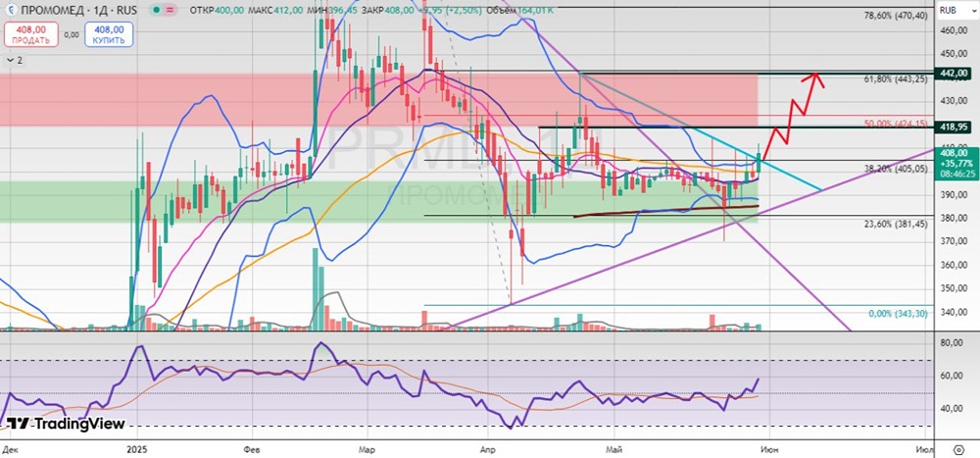Screen dimensions: 980x458
Task: Click the 460,00 price scale value
Action: [x=953, y=30]
